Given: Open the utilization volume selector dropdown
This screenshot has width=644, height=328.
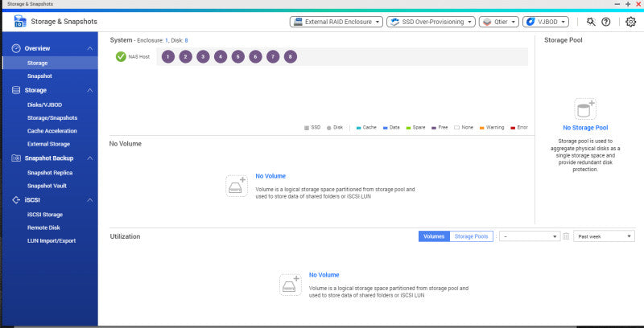Looking at the screenshot, I should (530, 236).
